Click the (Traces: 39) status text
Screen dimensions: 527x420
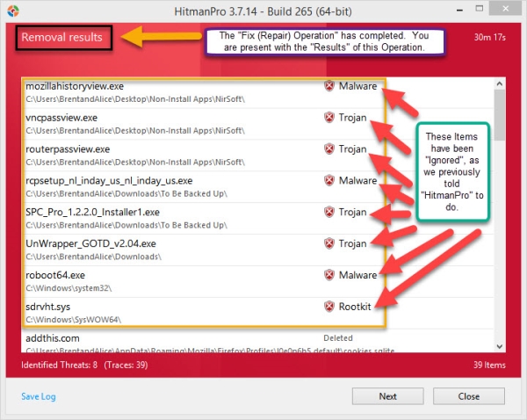pyautogui.click(x=126, y=365)
